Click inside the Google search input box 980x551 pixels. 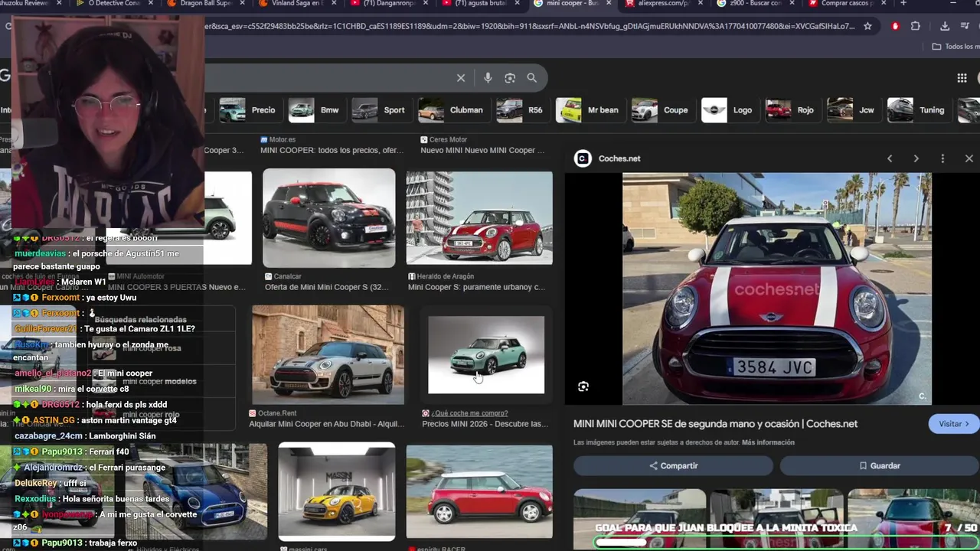point(329,78)
